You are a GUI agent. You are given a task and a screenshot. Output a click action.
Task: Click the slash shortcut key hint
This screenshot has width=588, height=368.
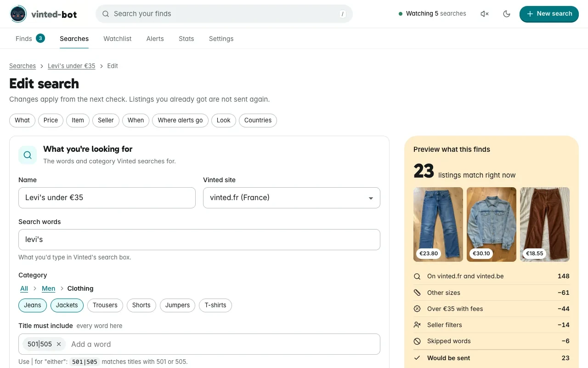(343, 14)
